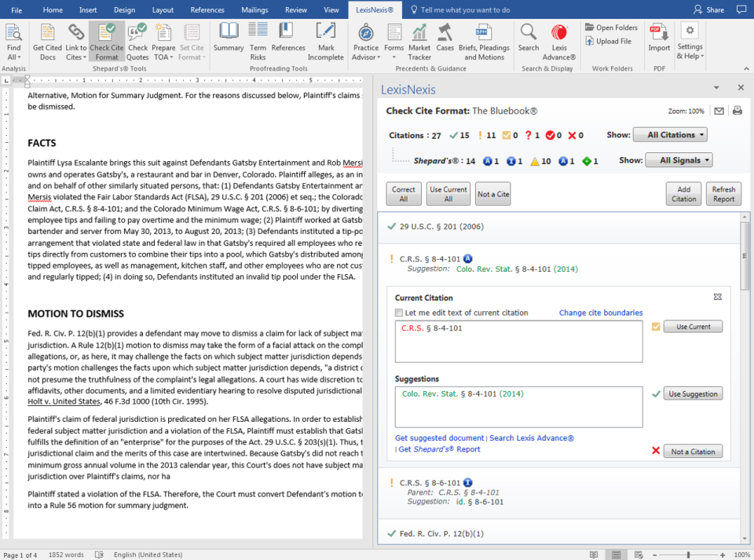Screen dimensions: 754x560
Task: Open the Change cite boundaries link
Action: pos(601,313)
